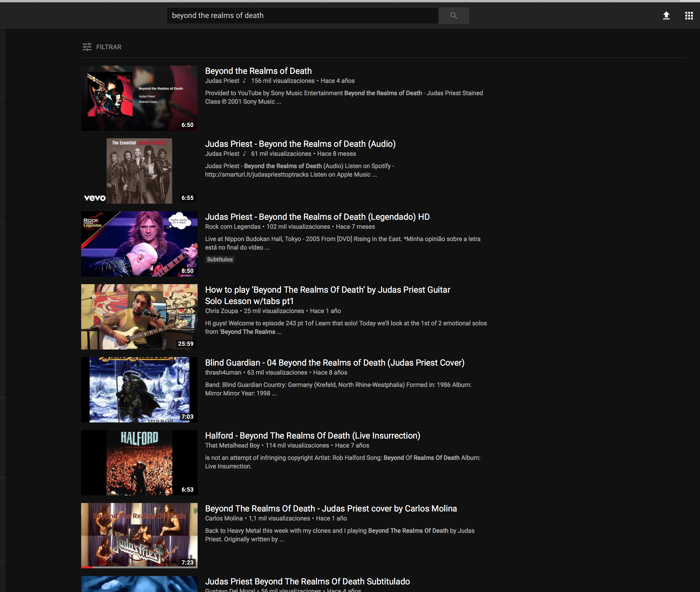Click music note icon beside 61 mil visualizaciones
The width and height of the screenshot is (700, 592).
(x=244, y=154)
